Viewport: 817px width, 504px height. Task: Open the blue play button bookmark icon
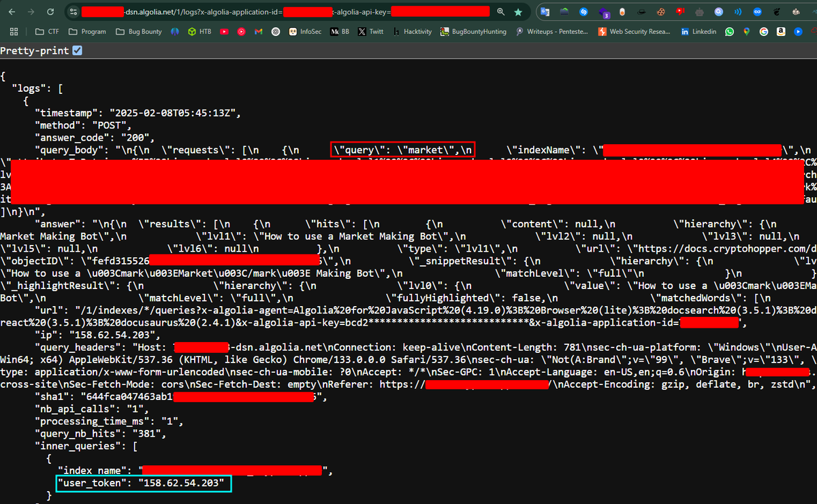tap(798, 31)
